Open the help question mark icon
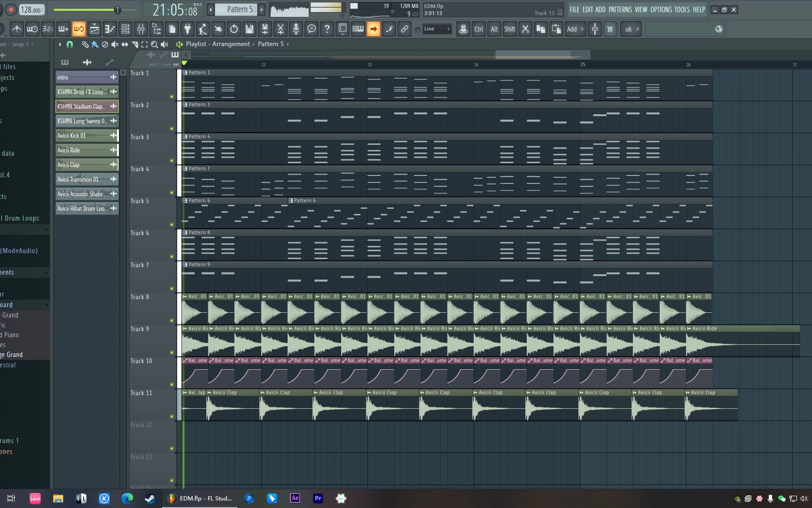 point(327,29)
